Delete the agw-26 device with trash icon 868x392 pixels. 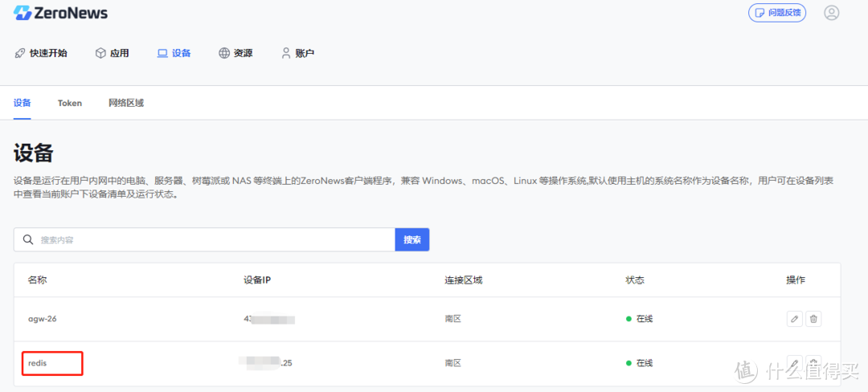pos(813,318)
